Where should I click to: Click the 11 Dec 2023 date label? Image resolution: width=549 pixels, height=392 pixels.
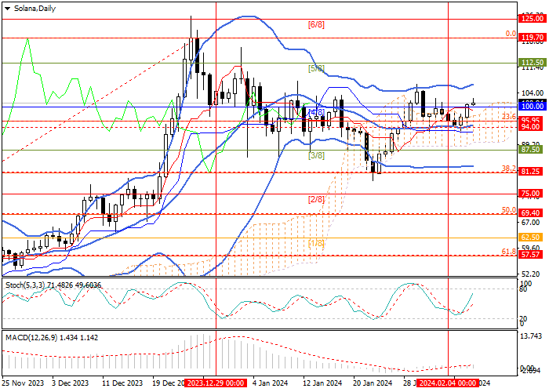122,383
